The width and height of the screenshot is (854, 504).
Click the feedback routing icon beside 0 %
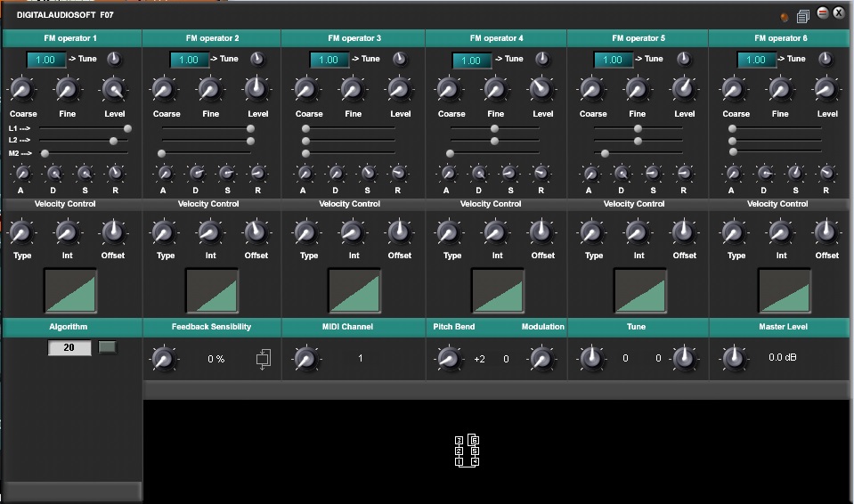tap(263, 359)
